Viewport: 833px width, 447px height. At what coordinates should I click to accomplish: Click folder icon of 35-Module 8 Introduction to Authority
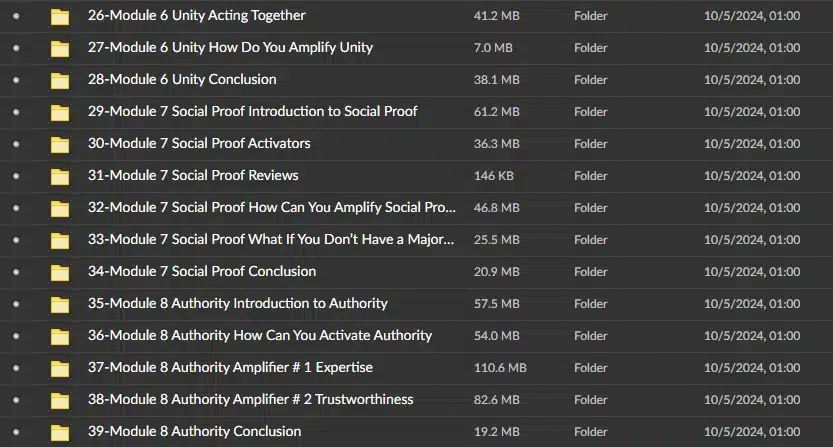coord(60,305)
